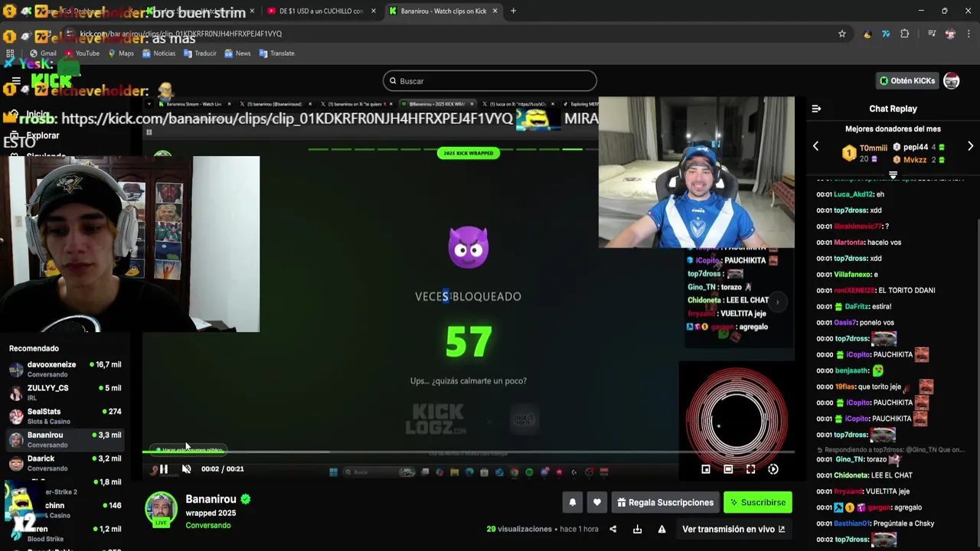This screenshot has height=551, width=980.
Task: Click chat user Luca_Akd12
Action: click(854, 194)
